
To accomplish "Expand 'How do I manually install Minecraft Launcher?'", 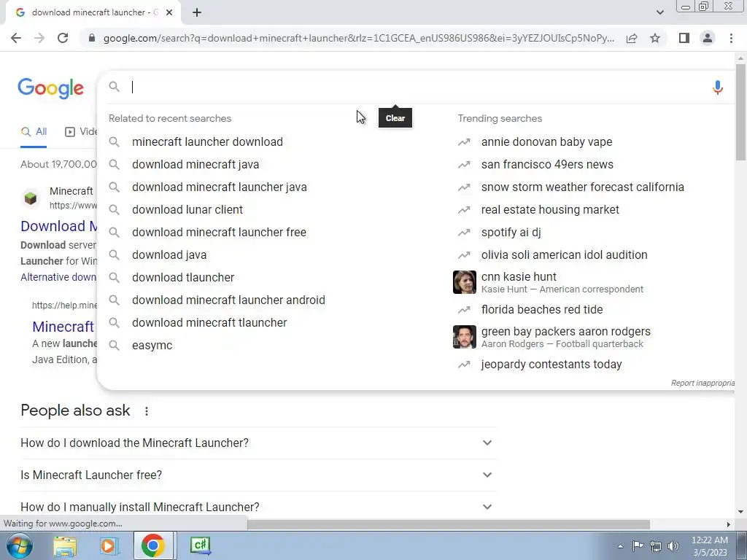I will (x=258, y=507).
